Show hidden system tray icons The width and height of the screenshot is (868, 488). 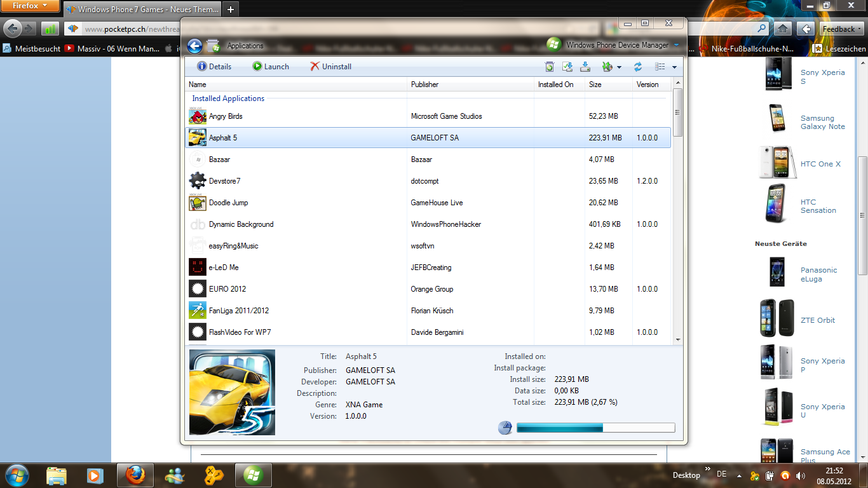[x=738, y=475]
